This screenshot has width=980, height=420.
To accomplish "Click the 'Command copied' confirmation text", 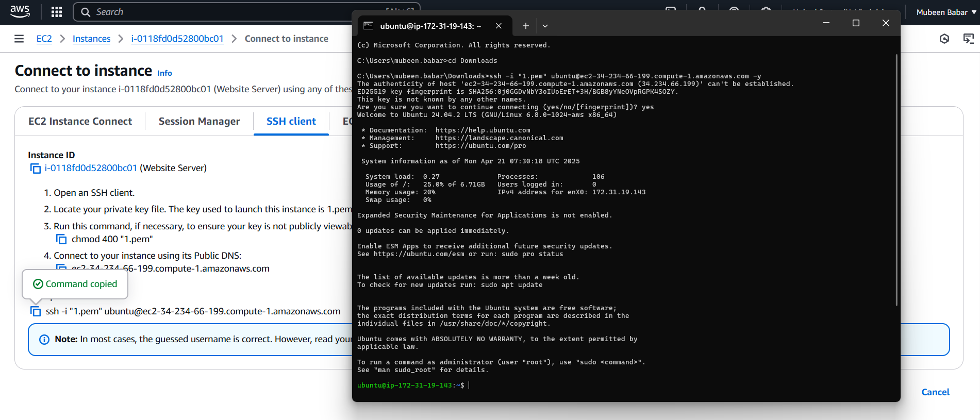I will [x=81, y=284].
